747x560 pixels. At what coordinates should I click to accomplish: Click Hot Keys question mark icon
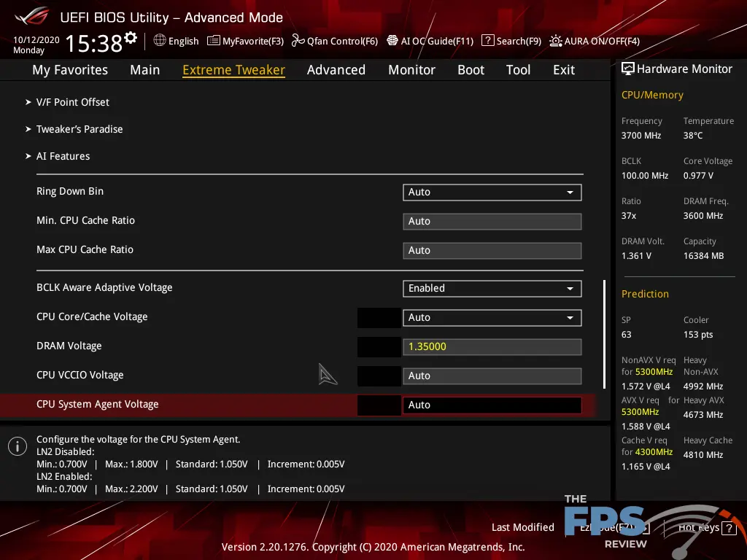pos(729,528)
